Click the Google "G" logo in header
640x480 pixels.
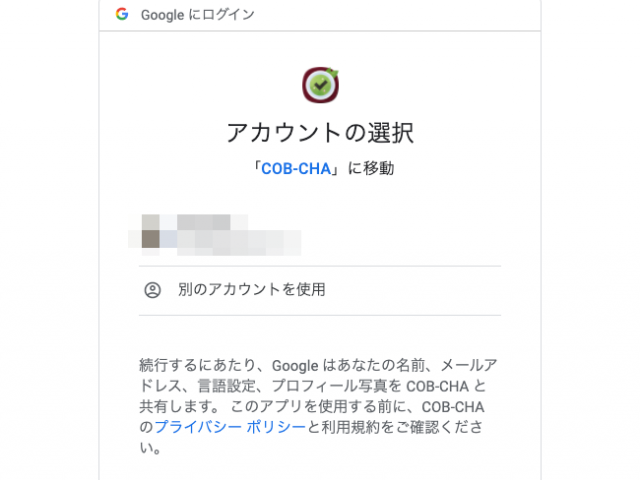click(x=121, y=14)
